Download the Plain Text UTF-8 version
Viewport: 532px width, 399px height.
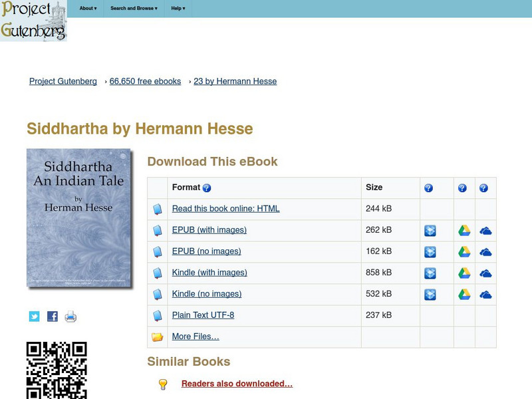coord(203,315)
